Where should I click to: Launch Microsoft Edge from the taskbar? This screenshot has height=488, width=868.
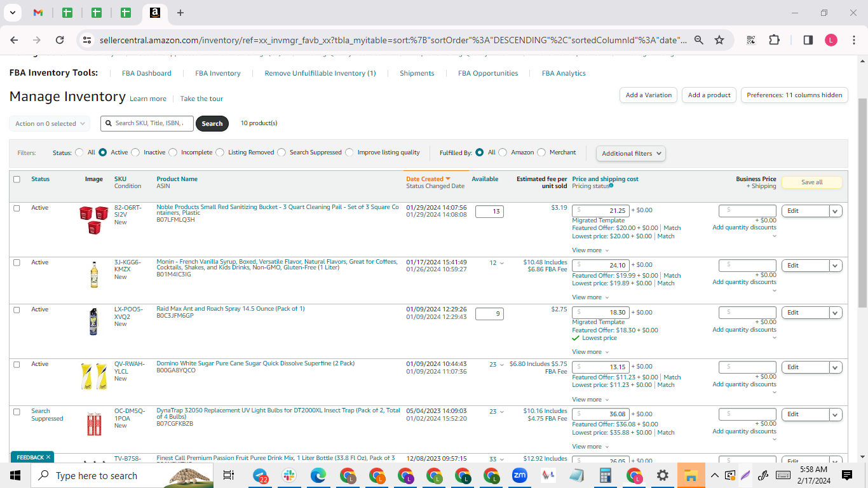[318, 475]
